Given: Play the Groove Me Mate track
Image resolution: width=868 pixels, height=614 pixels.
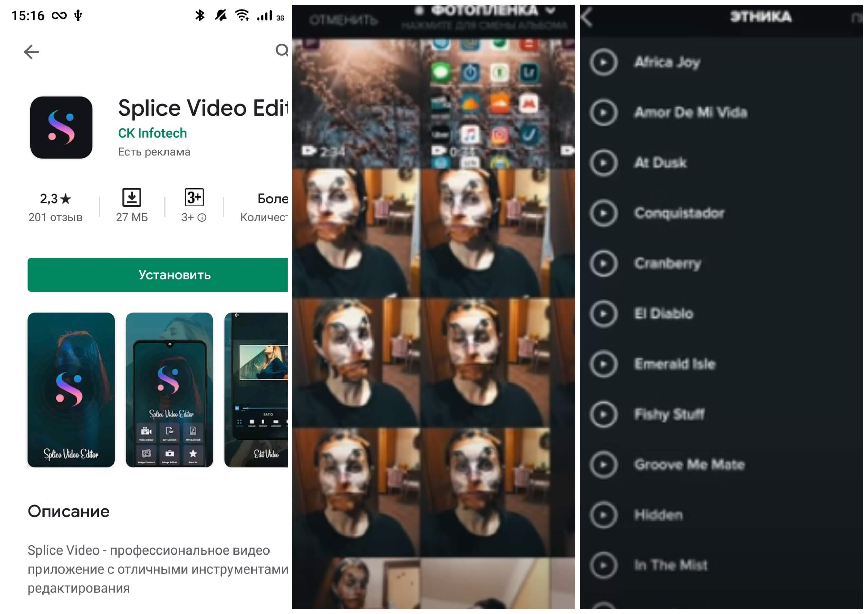Looking at the screenshot, I should (x=604, y=464).
